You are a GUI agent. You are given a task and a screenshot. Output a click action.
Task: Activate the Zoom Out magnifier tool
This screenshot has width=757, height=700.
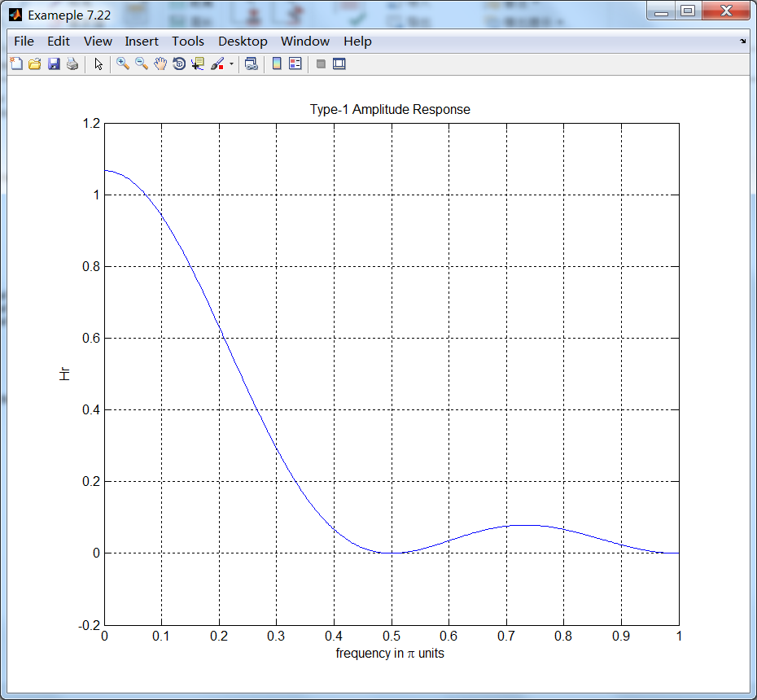pyautogui.click(x=142, y=63)
